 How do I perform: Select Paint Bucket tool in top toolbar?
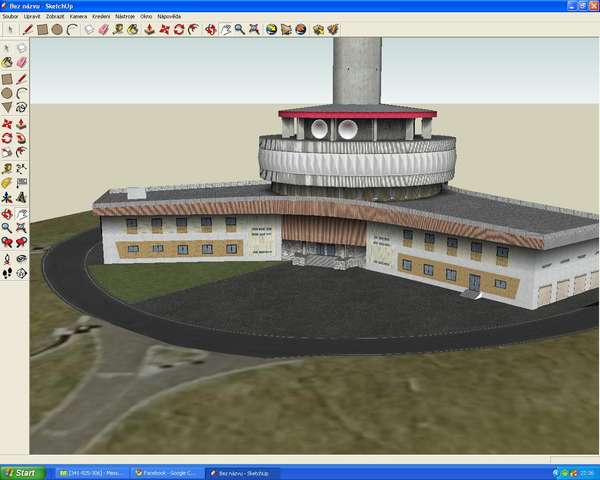coord(133,29)
